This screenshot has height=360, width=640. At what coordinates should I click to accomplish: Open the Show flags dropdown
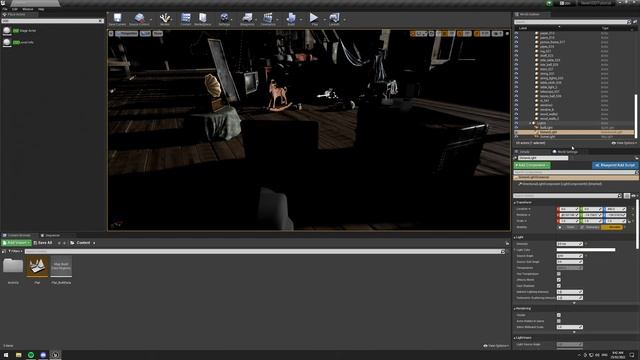coord(158,33)
